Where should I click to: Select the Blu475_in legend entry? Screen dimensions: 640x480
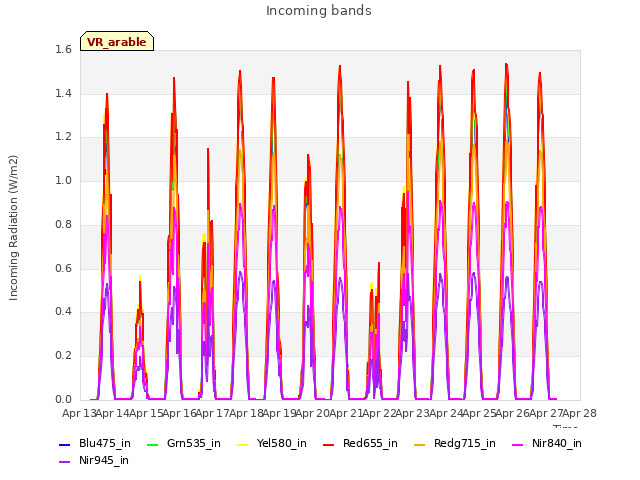(x=95, y=444)
